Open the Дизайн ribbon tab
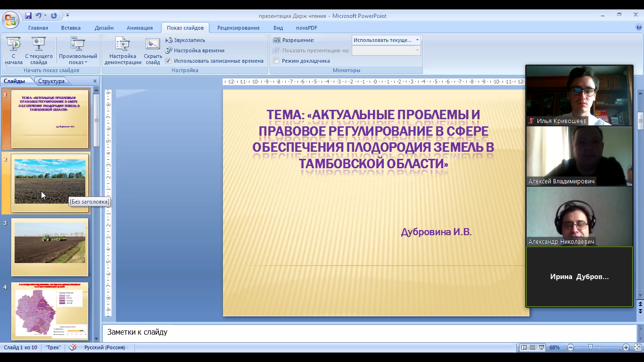 pos(104,28)
